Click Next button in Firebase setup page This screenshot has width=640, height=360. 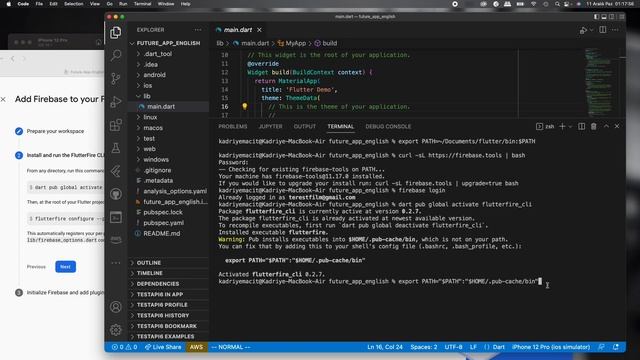click(65, 267)
